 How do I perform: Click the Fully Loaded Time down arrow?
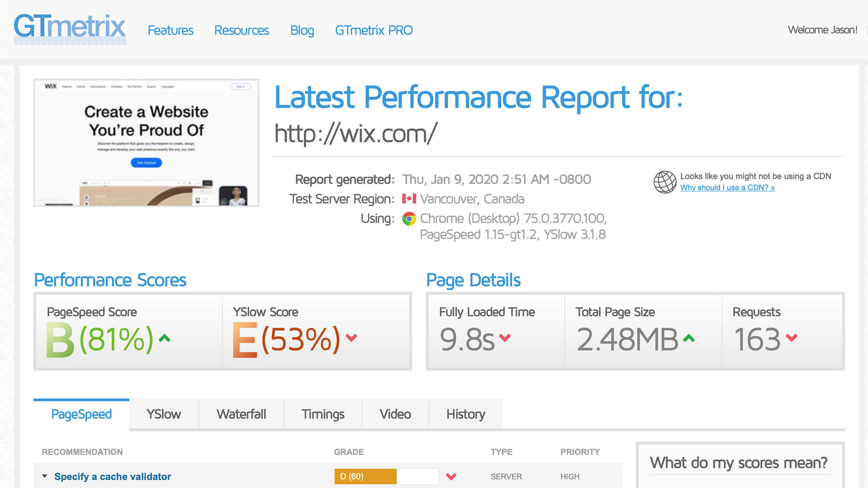pos(505,338)
